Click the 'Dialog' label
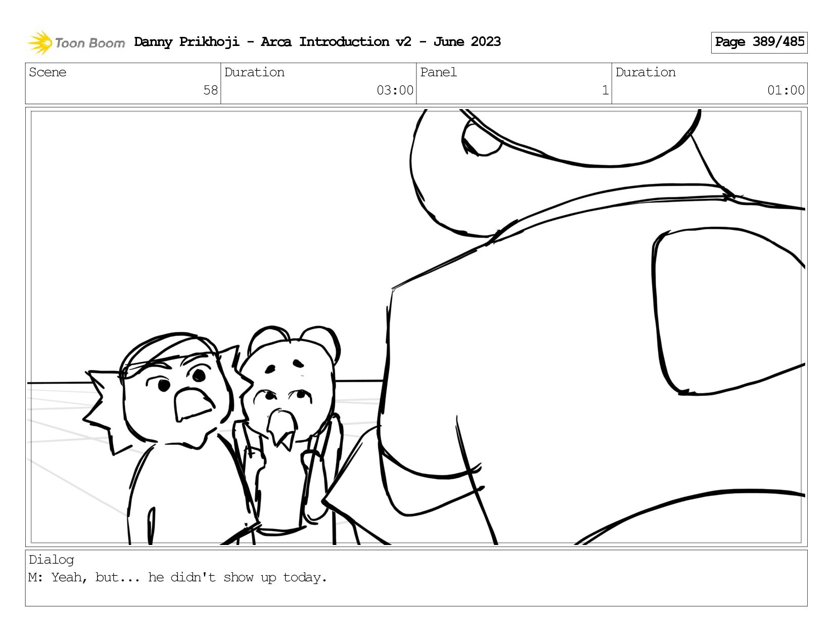834x644 pixels. click(52, 560)
